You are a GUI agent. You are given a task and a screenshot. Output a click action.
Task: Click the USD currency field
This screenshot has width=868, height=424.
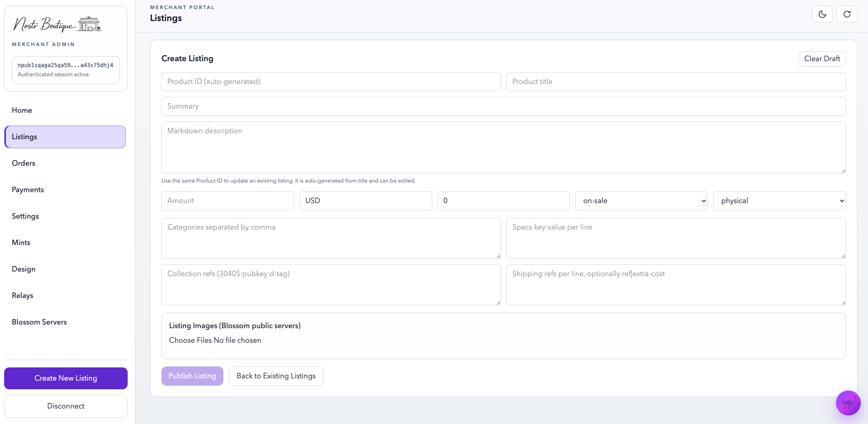[366, 201]
